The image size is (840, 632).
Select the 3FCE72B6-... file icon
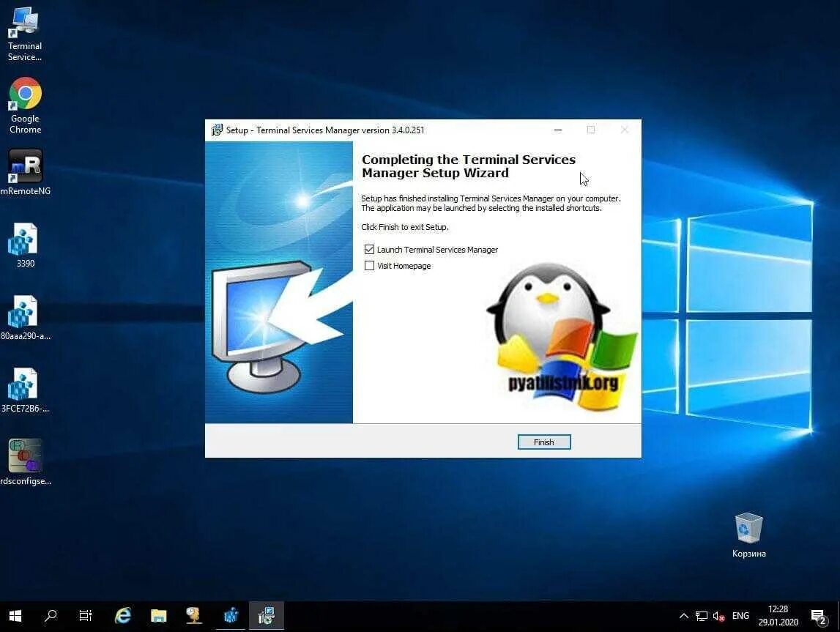(x=25, y=390)
